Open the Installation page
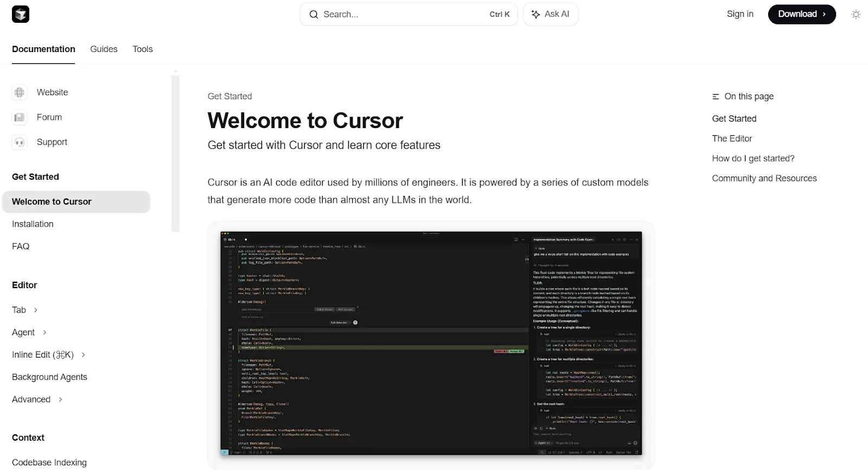868x470 pixels. pyautogui.click(x=33, y=224)
